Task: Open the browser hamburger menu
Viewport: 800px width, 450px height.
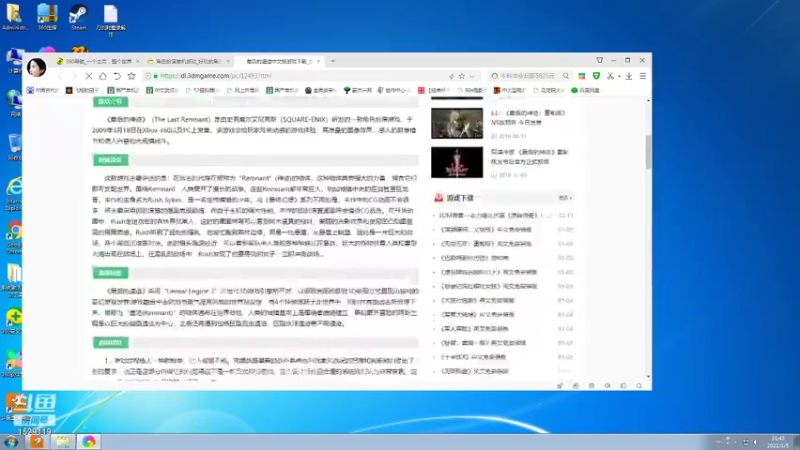Action: click(643, 76)
